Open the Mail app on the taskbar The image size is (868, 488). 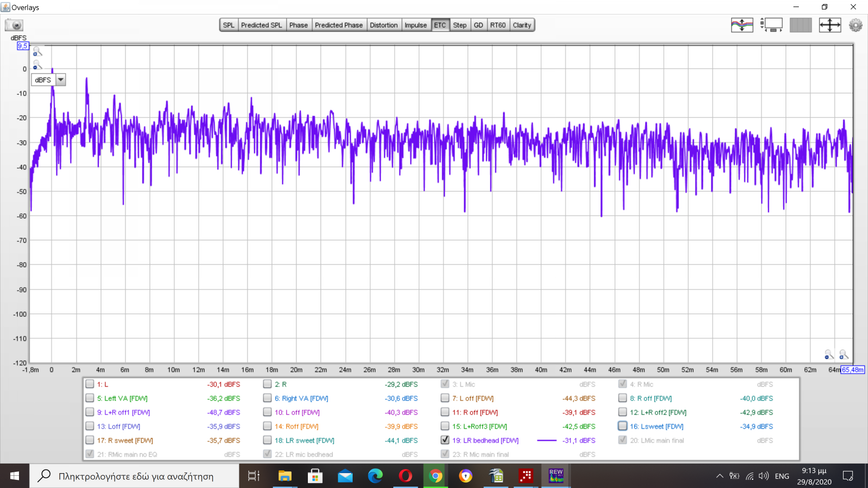tap(345, 476)
